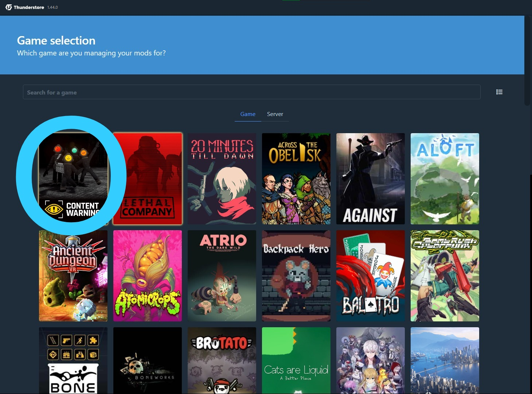
Task: Open the Atrio The Dark Wild card
Action: pos(222,276)
